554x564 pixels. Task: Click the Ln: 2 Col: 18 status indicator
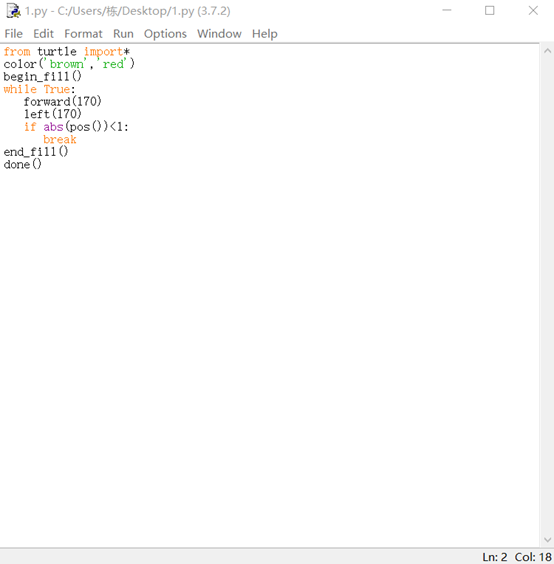click(x=517, y=557)
